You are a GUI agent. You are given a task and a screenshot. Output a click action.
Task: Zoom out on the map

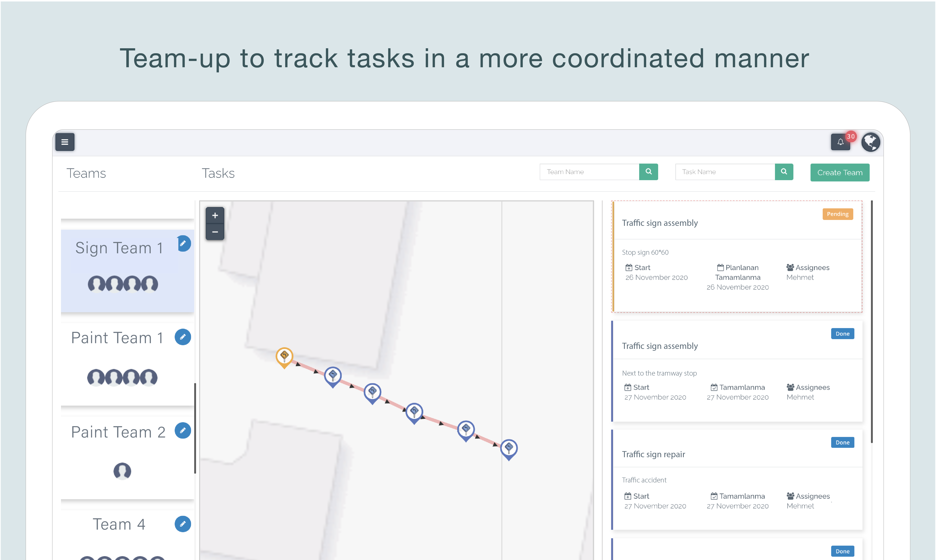click(x=215, y=232)
